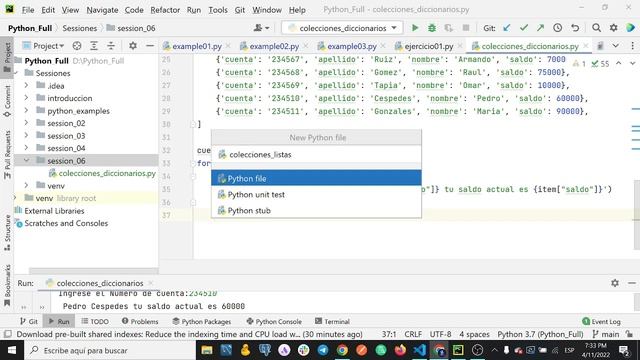Toggle the Project side tool window
The height and width of the screenshot is (360, 640).
7,58
